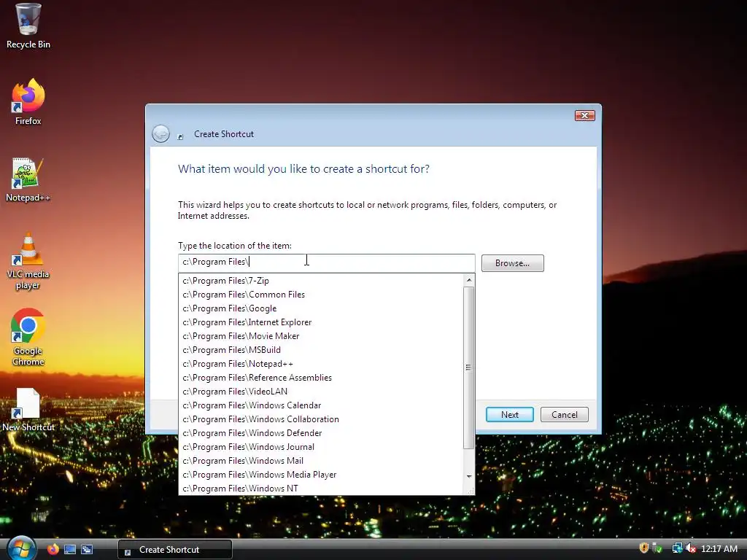
Task: Launch Firefox from the Quick Launch bar
Action: pos(53,549)
